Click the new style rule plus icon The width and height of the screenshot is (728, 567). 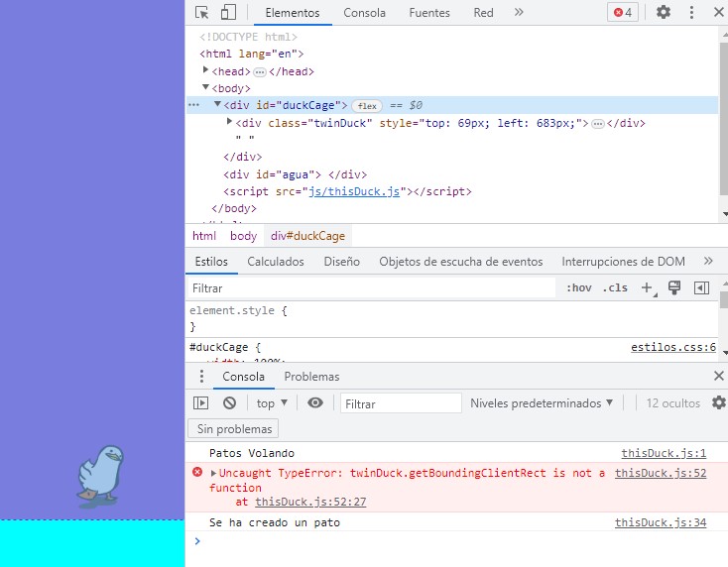[x=648, y=288]
